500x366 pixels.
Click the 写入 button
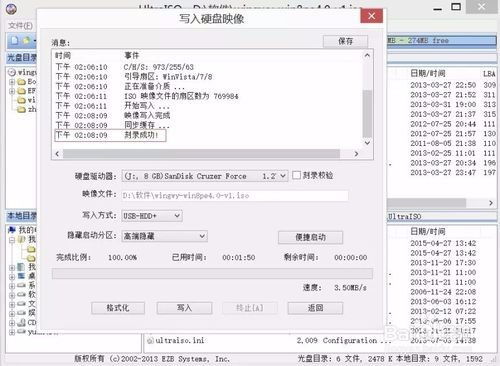(184, 308)
